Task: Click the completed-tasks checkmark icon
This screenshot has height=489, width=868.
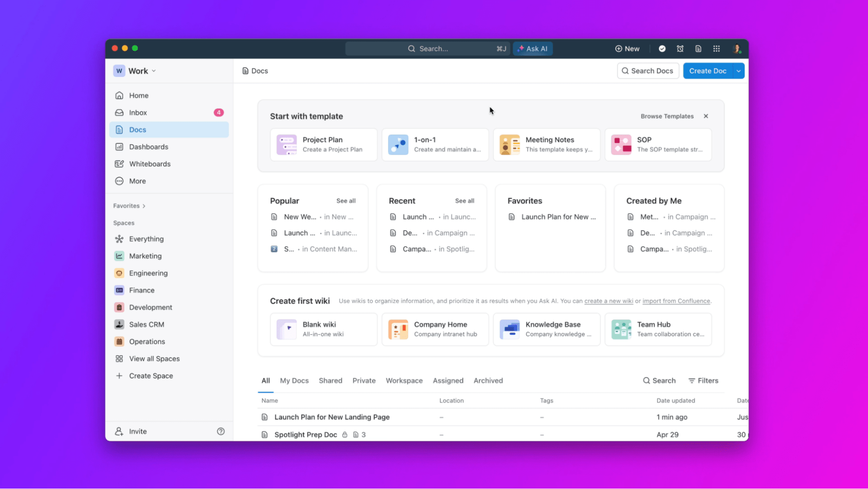Action: [662, 48]
